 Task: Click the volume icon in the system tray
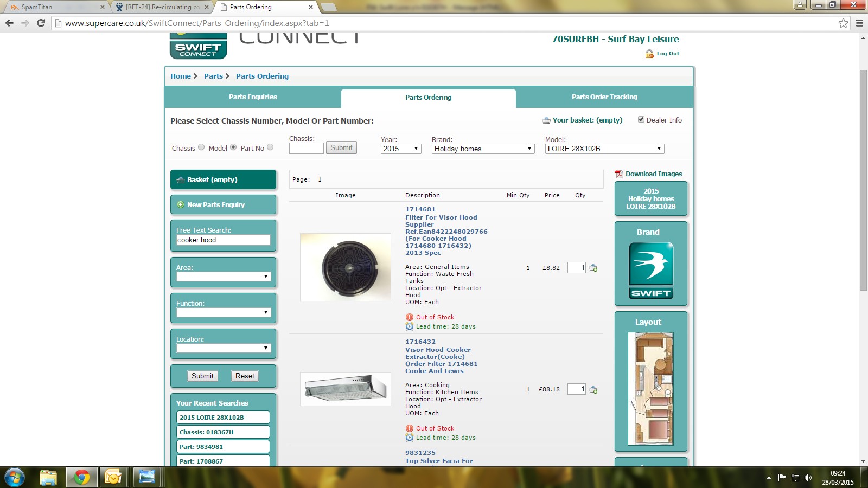tap(808, 478)
